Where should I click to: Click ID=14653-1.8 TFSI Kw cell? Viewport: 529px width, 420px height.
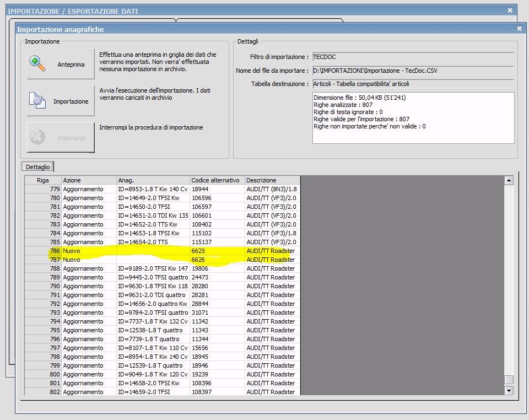point(153,233)
